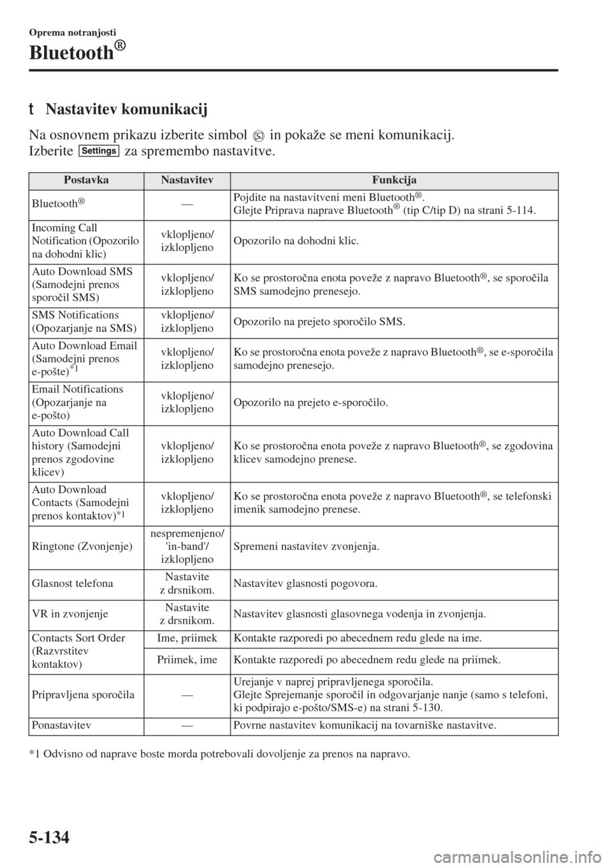Click 'Povrne nastavitev komunikacij na tovarniške nastavitve' text

364,726
